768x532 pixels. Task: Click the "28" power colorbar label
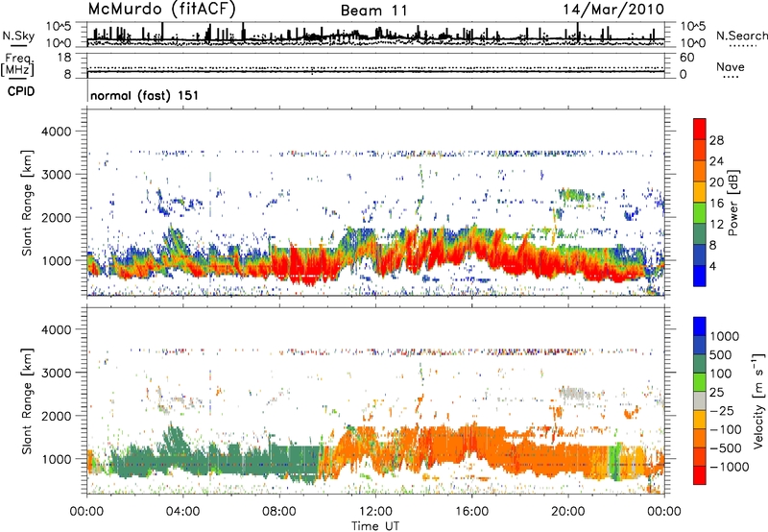point(716,140)
